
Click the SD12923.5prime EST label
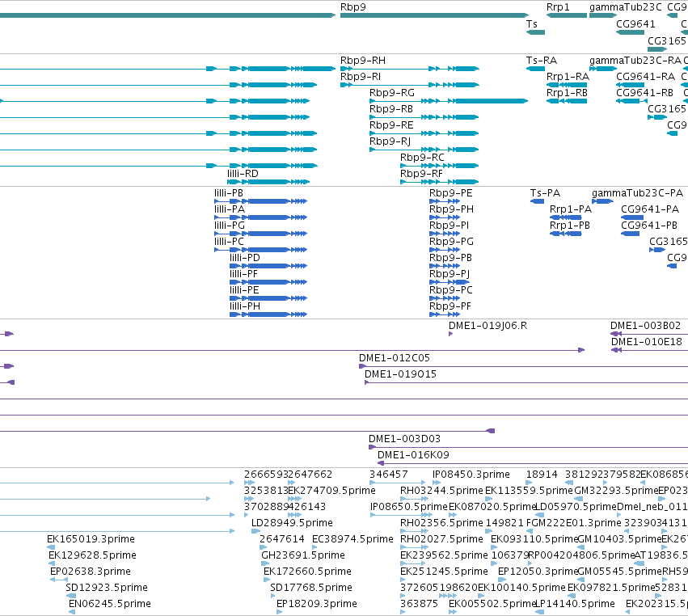coord(107,588)
